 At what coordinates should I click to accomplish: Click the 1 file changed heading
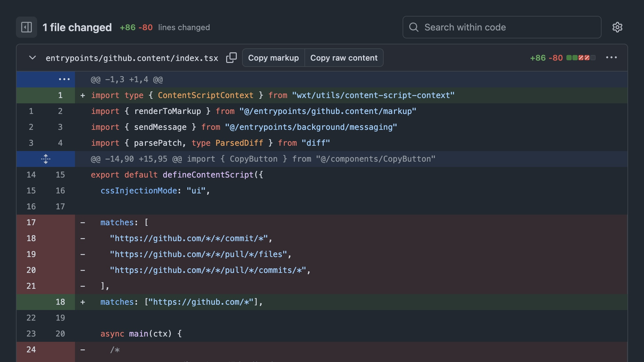coord(77,27)
